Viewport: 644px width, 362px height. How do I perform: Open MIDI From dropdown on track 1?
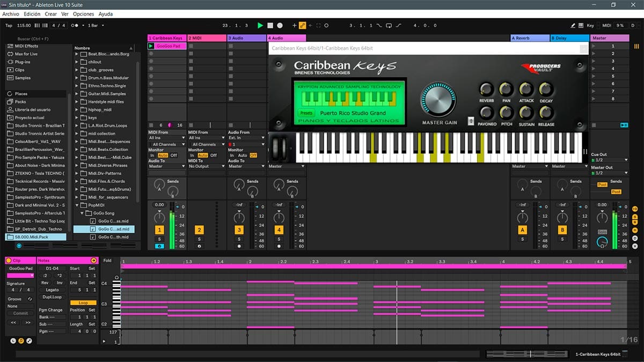167,138
